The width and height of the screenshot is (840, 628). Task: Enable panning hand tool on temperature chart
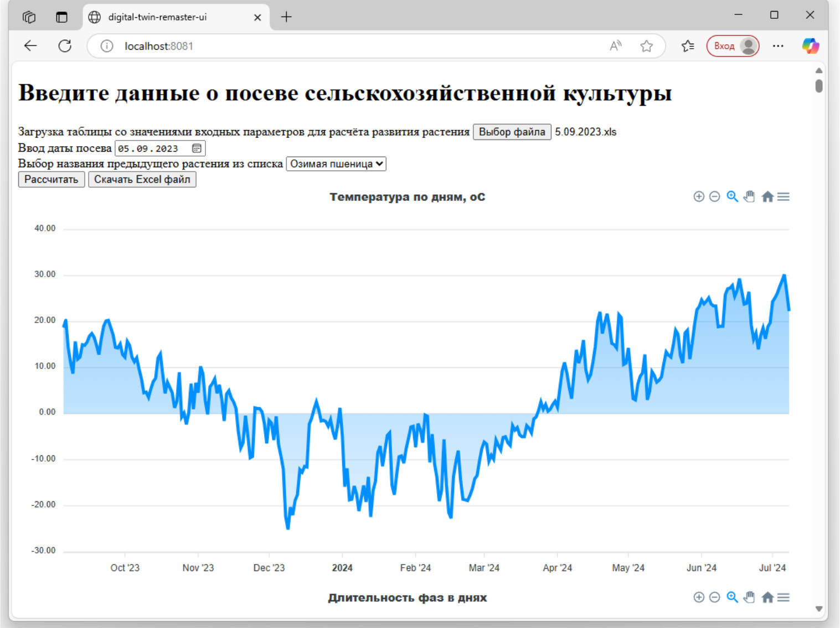[x=749, y=197]
